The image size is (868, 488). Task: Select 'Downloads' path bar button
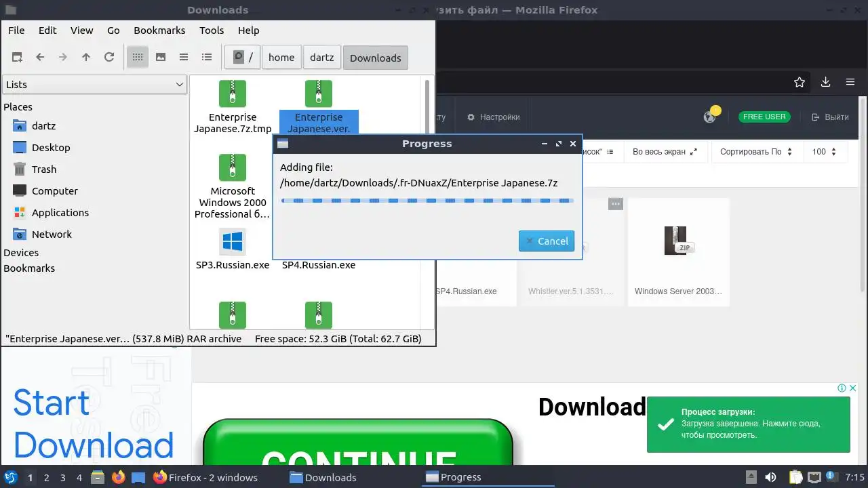point(376,58)
